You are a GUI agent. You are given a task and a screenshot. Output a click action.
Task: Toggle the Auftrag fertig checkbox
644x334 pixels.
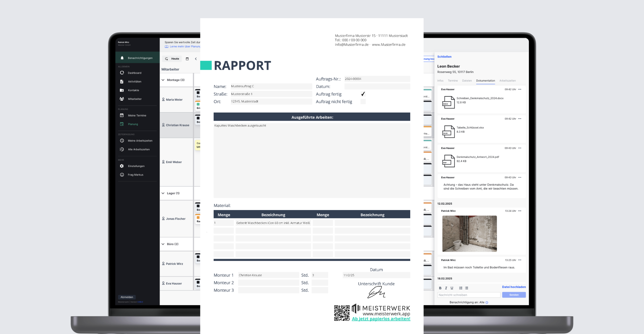[x=363, y=94]
